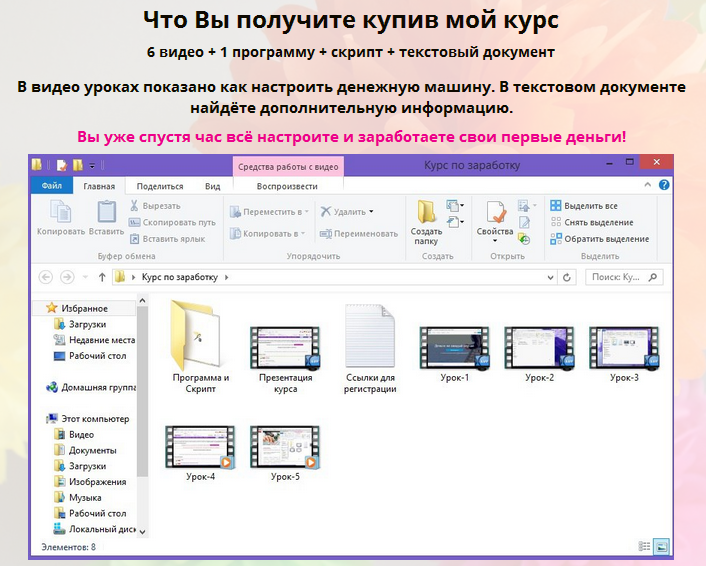706x566 pixels.
Task: Switch to Large icons view in status bar
Action: click(661, 547)
